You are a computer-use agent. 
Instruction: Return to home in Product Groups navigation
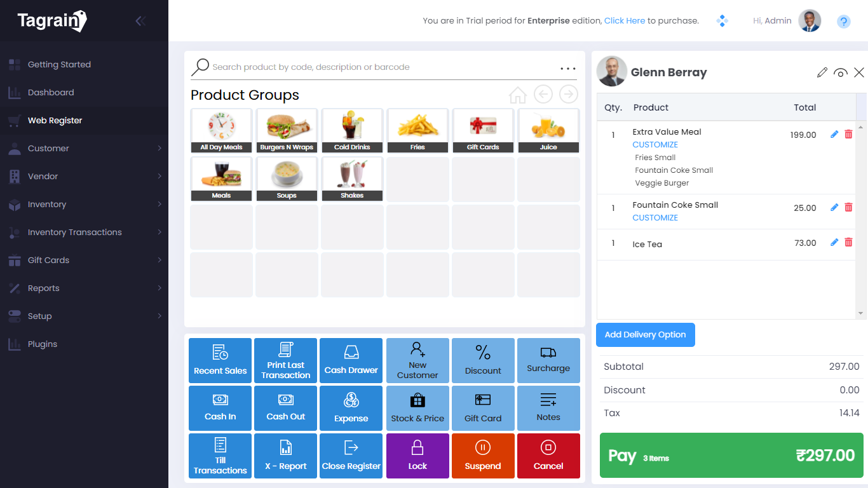pyautogui.click(x=517, y=94)
